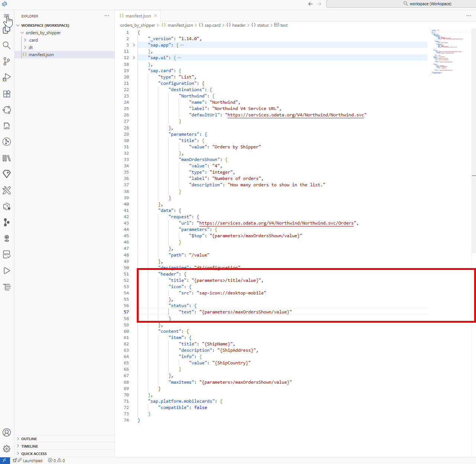Click the remote connection status bar icon

[x=4, y=460]
